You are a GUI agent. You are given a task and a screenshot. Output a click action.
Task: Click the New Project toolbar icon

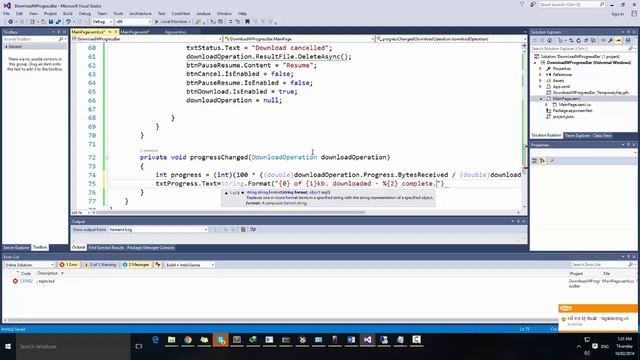click(x=32, y=22)
